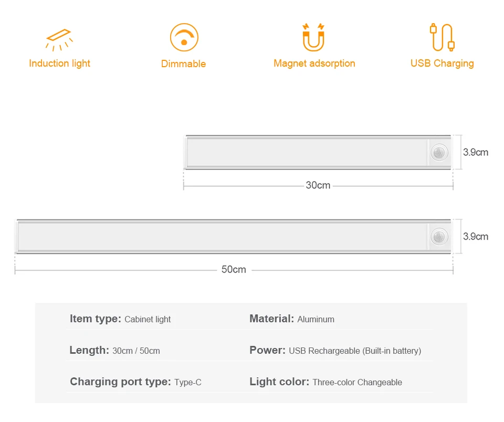Viewport: 504px width, 422px height.
Task: Click the 30cm length measurement label
Action: tap(318, 185)
